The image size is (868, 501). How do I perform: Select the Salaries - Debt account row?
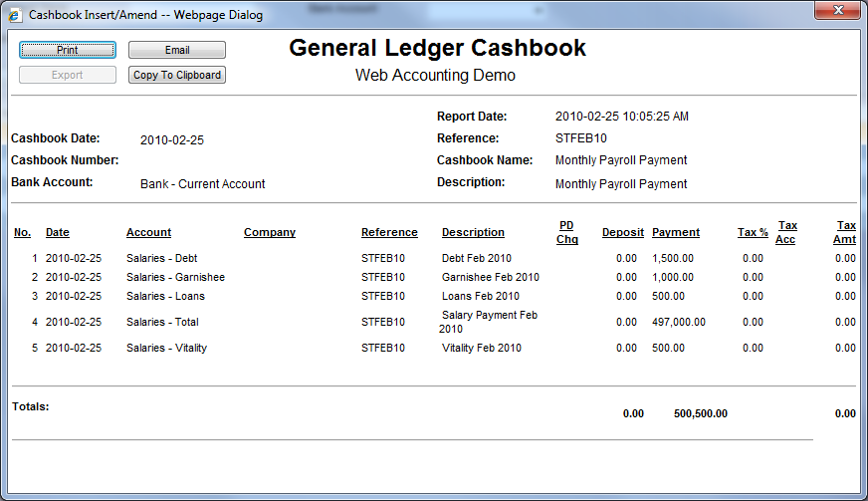click(x=162, y=258)
